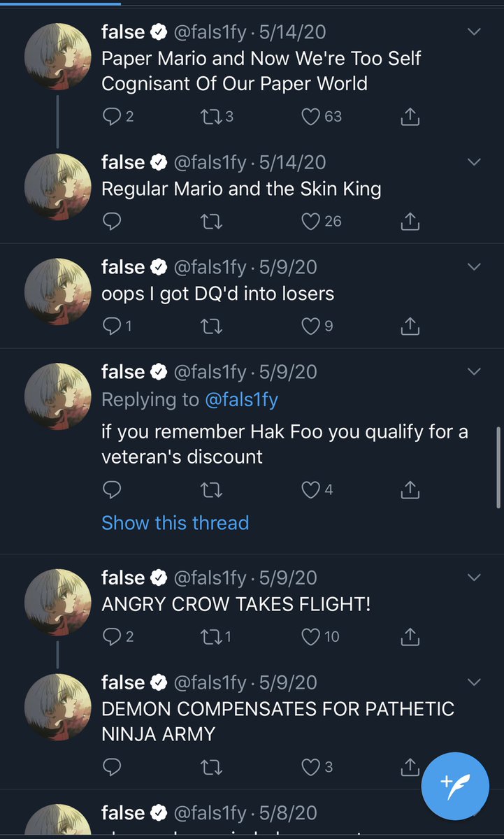Reply to the 'DEMON COMPENSATES' tweet
The width and height of the screenshot is (504, 839).
click(x=112, y=767)
